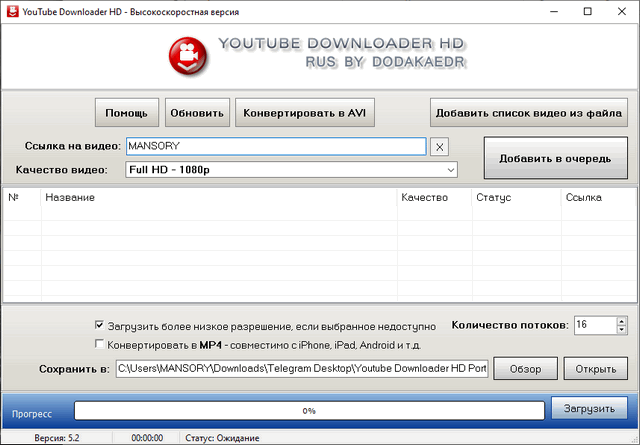Enable Конвертировать в MP4 checkbox
Viewport: 640px width, 445px height.
(99, 344)
